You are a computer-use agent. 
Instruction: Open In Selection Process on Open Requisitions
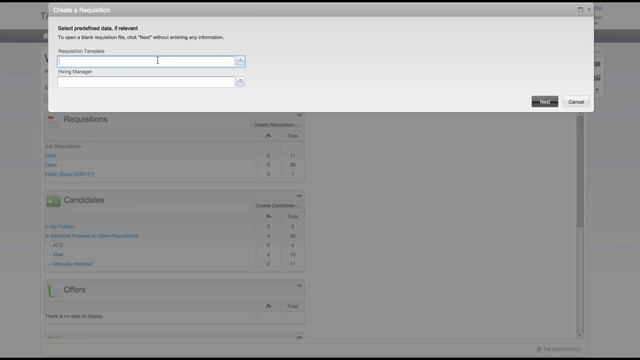click(91, 236)
